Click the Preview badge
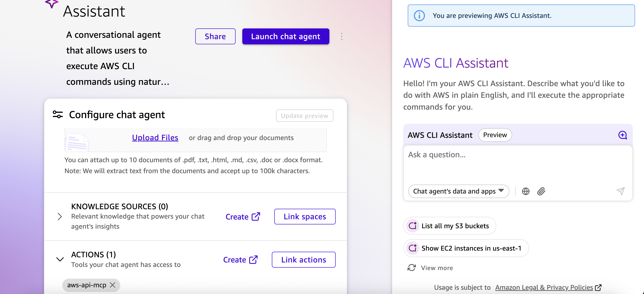The width and height of the screenshot is (644, 294). click(495, 135)
